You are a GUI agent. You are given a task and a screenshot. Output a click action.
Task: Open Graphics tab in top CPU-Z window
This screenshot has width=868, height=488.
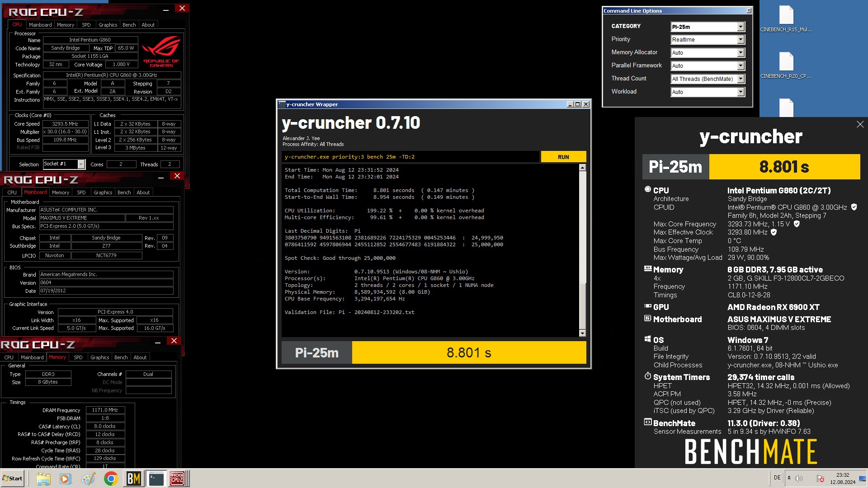point(108,25)
